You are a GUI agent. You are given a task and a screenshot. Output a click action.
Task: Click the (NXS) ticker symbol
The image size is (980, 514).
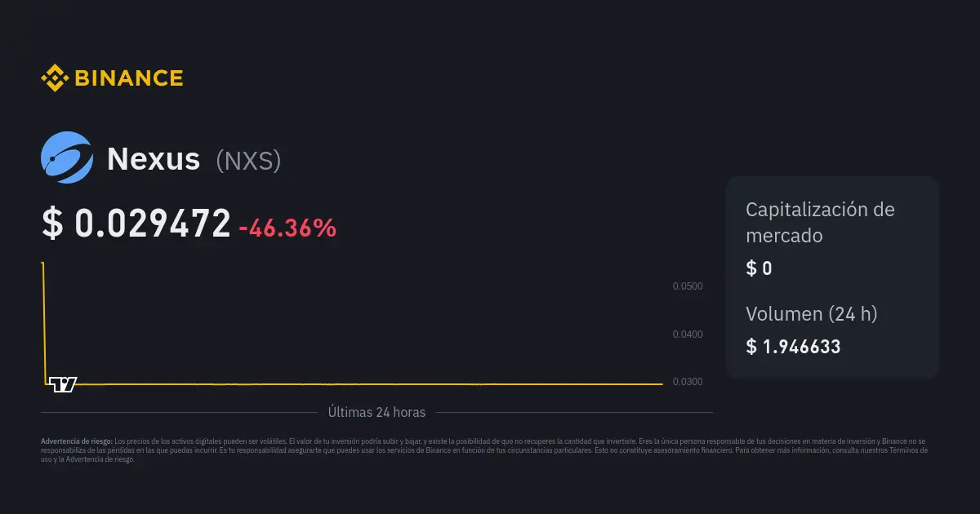coord(248,161)
